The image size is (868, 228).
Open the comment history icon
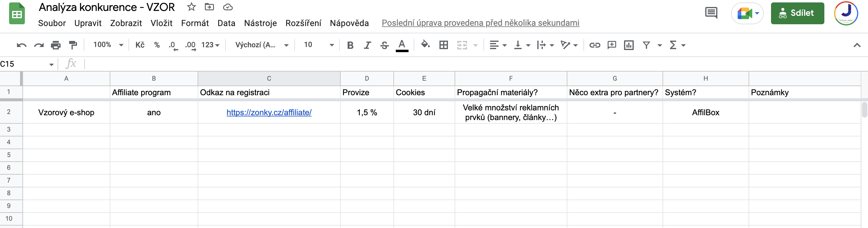(711, 13)
